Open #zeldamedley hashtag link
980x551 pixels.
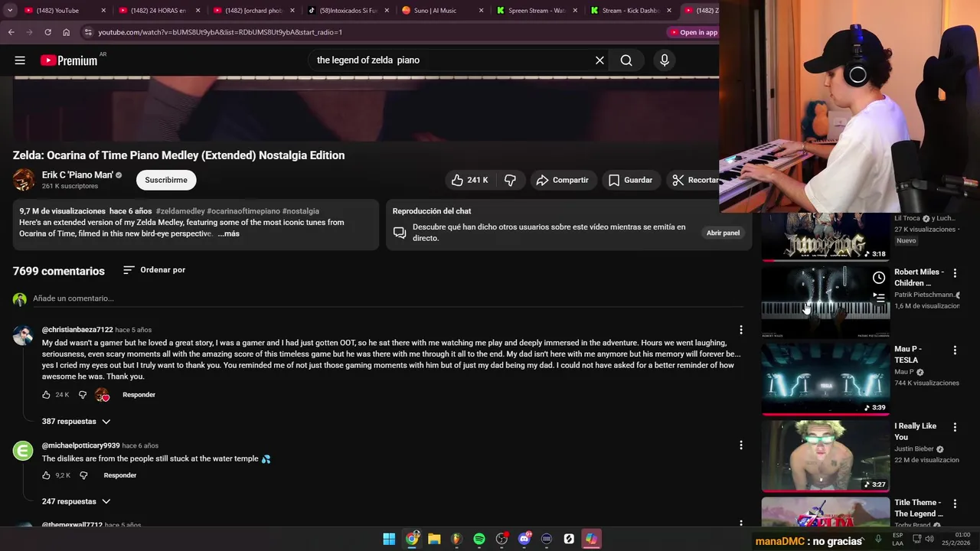pyautogui.click(x=180, y=211)
